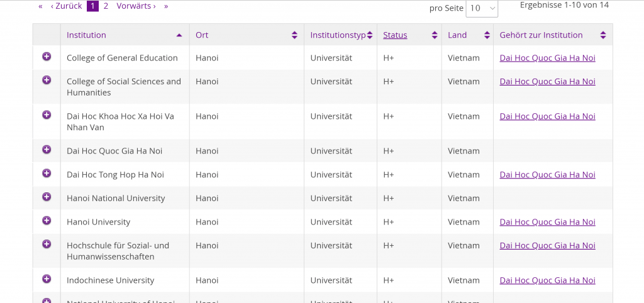Expand row Hanoi National University
The width and height of the screenshot is (644, 303).
tap(47, 197)
